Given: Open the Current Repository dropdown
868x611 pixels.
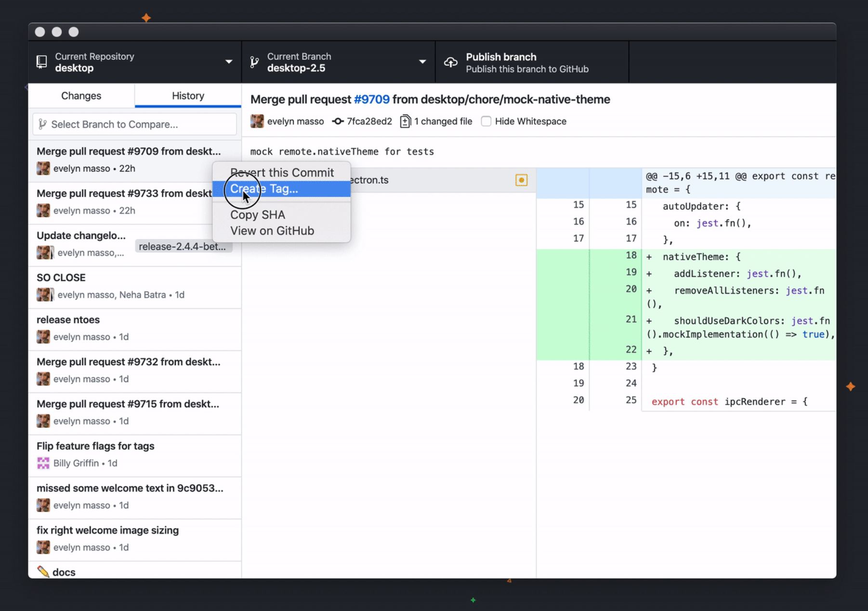Looking at the screenshot, I should (x=229, y=62).
